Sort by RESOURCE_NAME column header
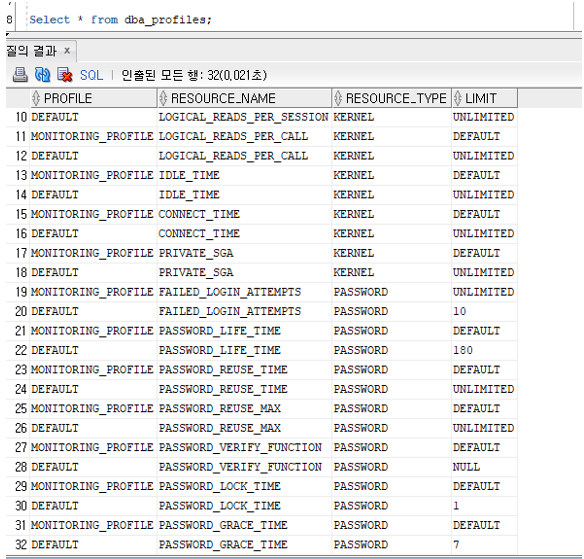Screen dimensions: 584x559 pos(244,98)
